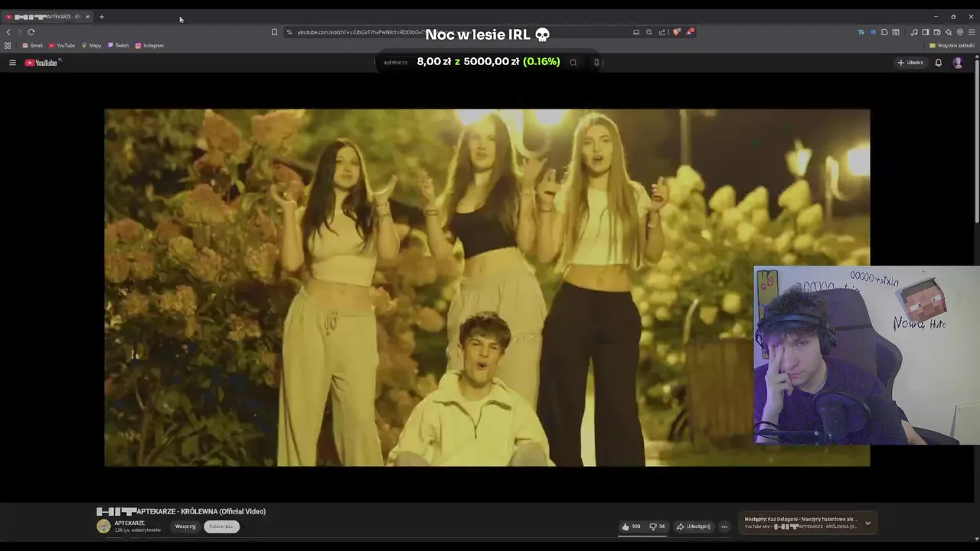Screen dimensions: 980x551
Task: Expand the Wszystkie zakładki folder
Action: pos(952,45)
